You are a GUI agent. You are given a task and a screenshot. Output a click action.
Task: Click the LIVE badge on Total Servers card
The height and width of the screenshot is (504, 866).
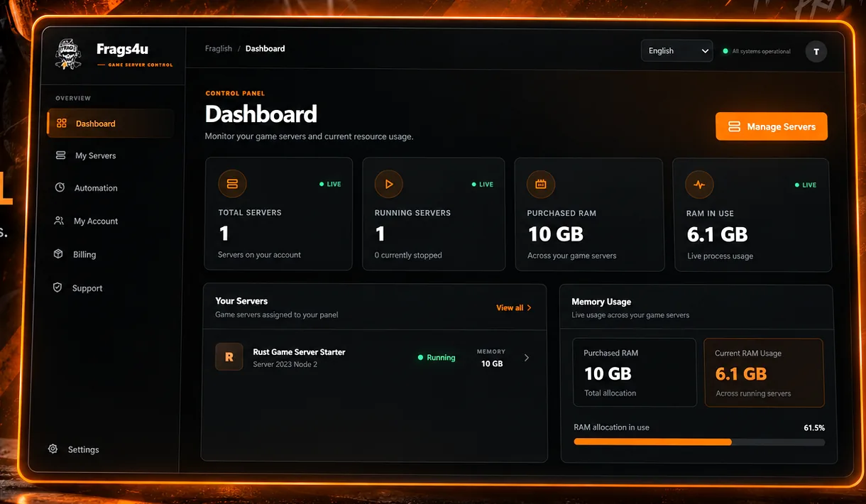pos(330,184)
